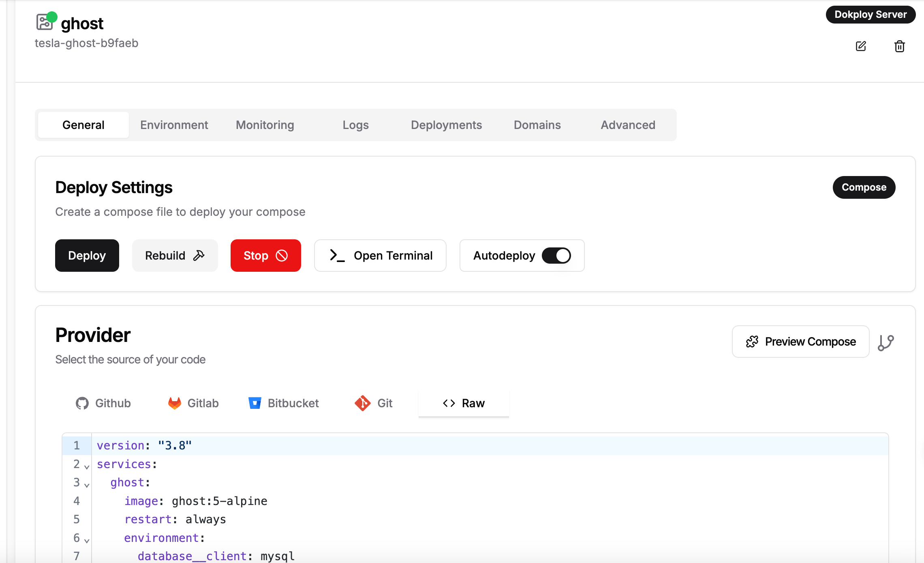Open the Monitoring tab
924x563 pixels.
click(265, 125)
